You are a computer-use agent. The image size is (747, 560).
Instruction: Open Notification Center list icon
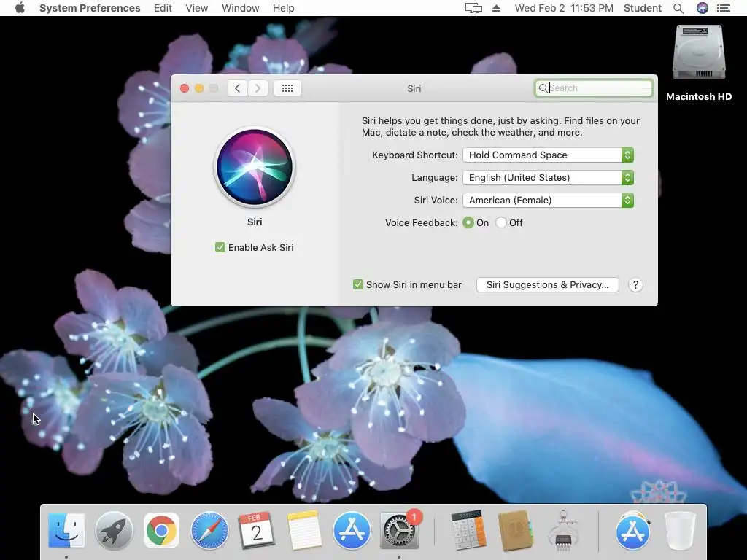click(724, 8)
